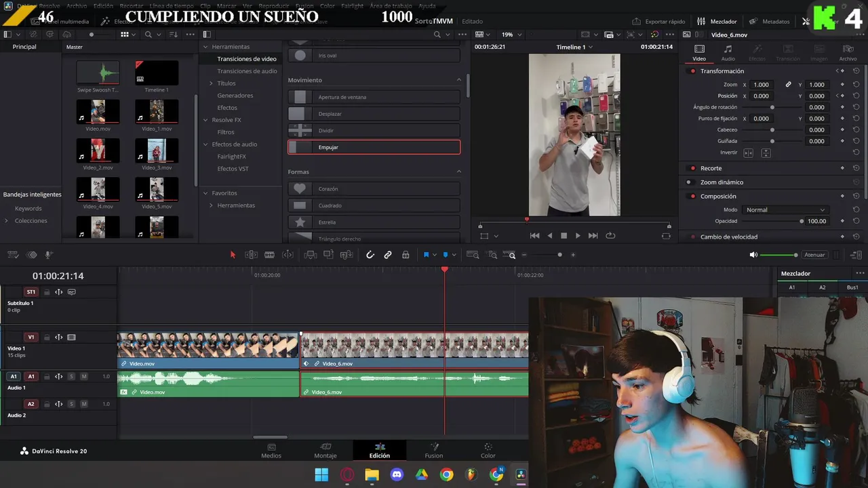Jump to last frame in viewer

(593, 236)
